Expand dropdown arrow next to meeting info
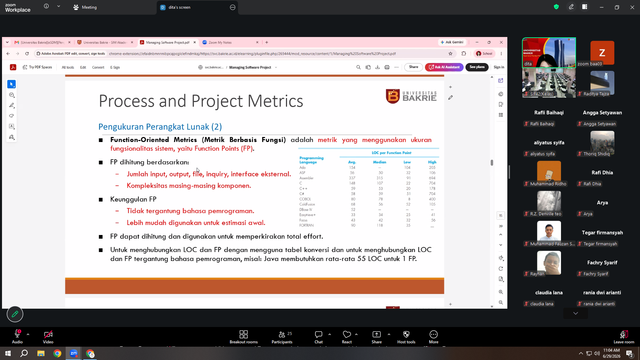This screenshot has width=640, height=360. click(58, 7)
